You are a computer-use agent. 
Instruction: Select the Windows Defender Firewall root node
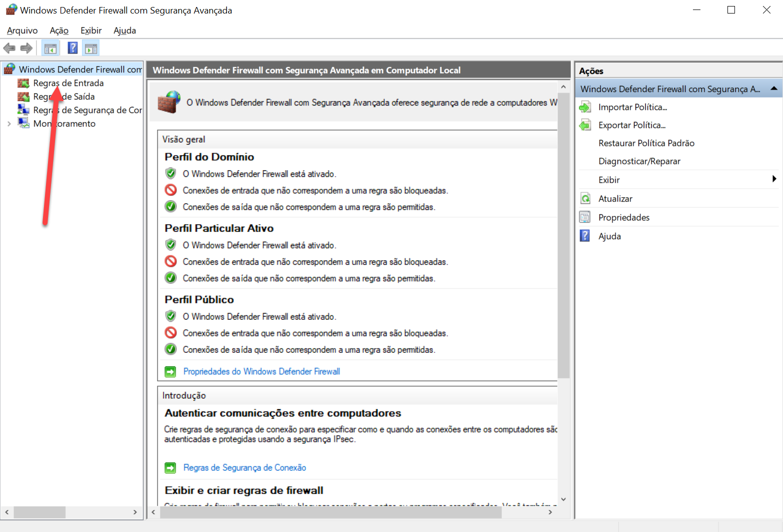tap(81, 69)
